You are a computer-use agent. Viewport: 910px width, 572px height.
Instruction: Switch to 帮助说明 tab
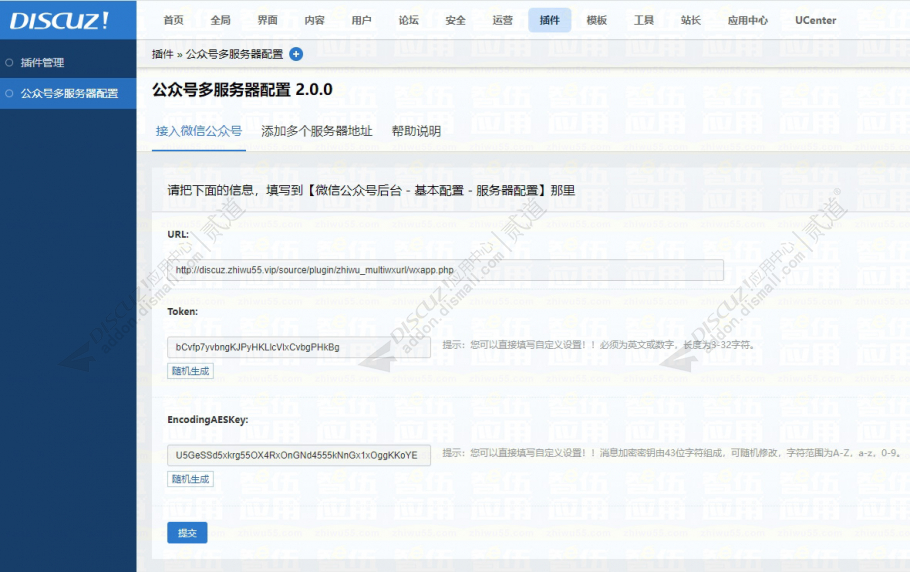[416, 131]
